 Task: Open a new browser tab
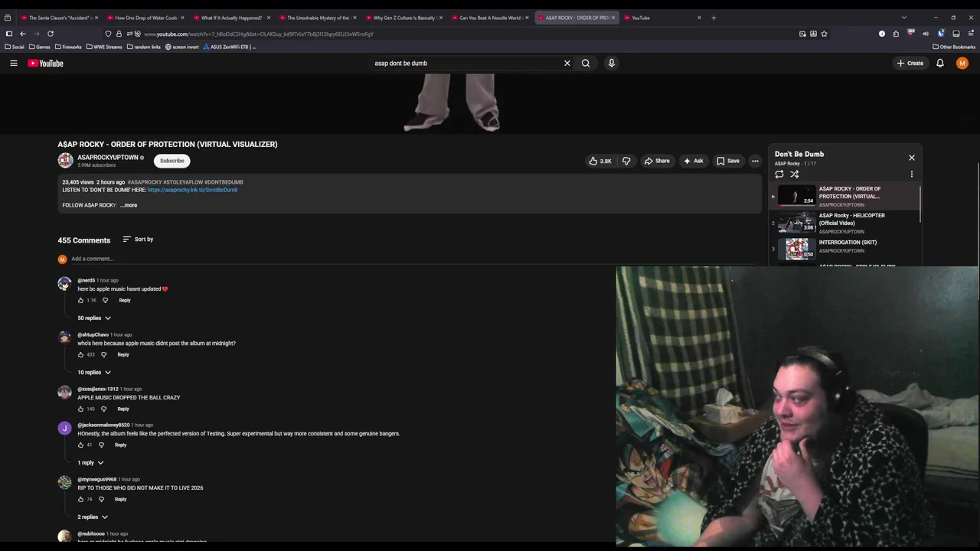714,18
